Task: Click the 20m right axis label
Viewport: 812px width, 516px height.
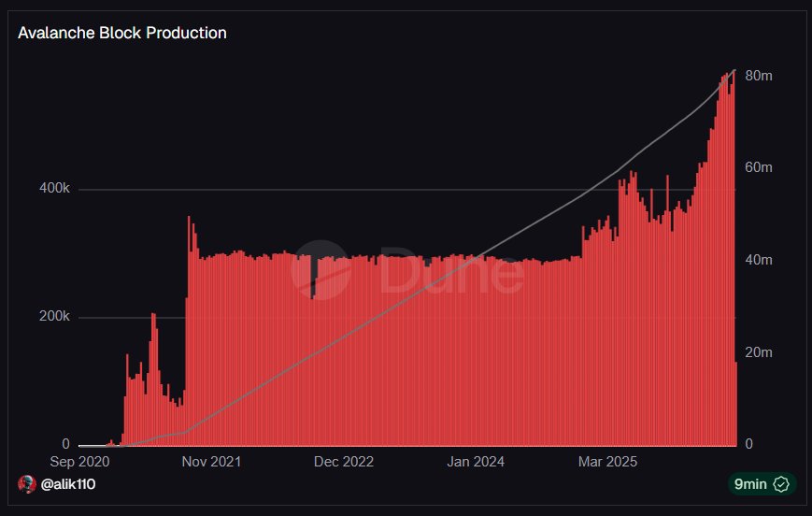Action: (758, 351)
